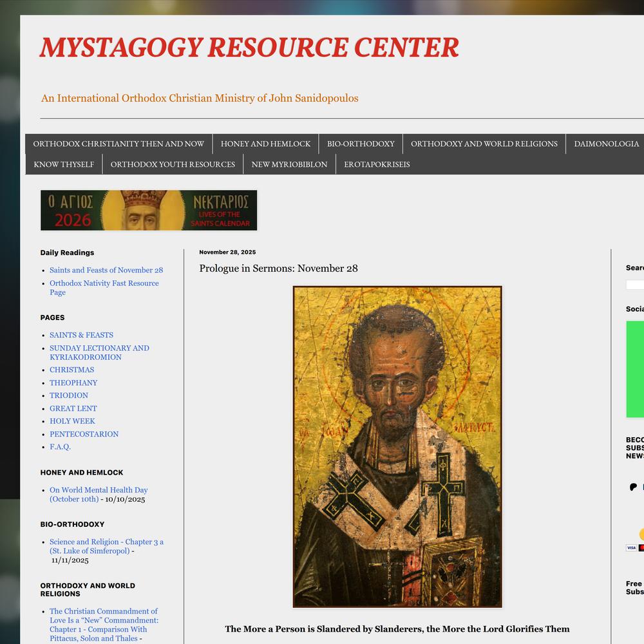Open the On World Mental Health Day article

99,490
